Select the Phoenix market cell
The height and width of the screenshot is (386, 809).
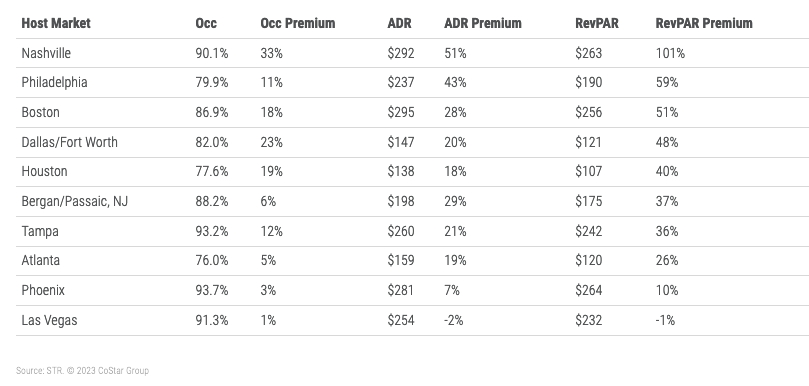point(43,291)
